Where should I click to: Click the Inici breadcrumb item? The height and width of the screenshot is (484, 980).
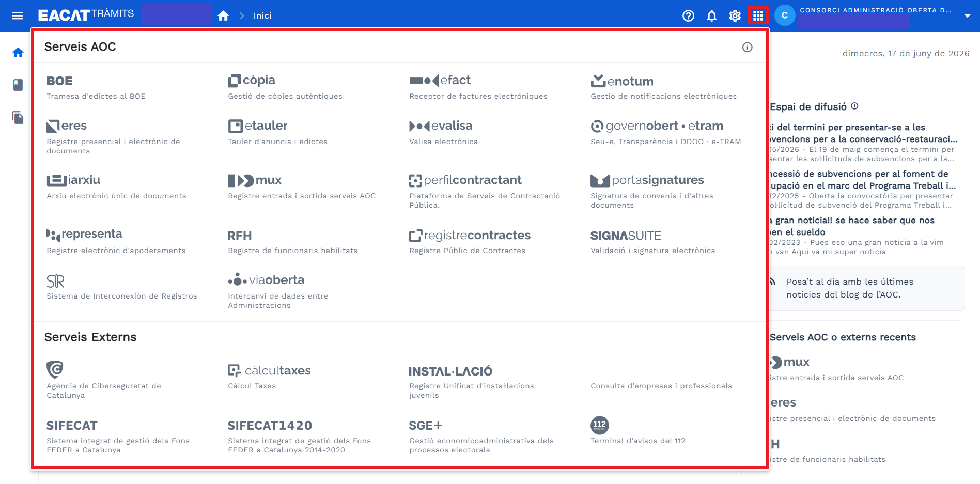pos(262,15)
